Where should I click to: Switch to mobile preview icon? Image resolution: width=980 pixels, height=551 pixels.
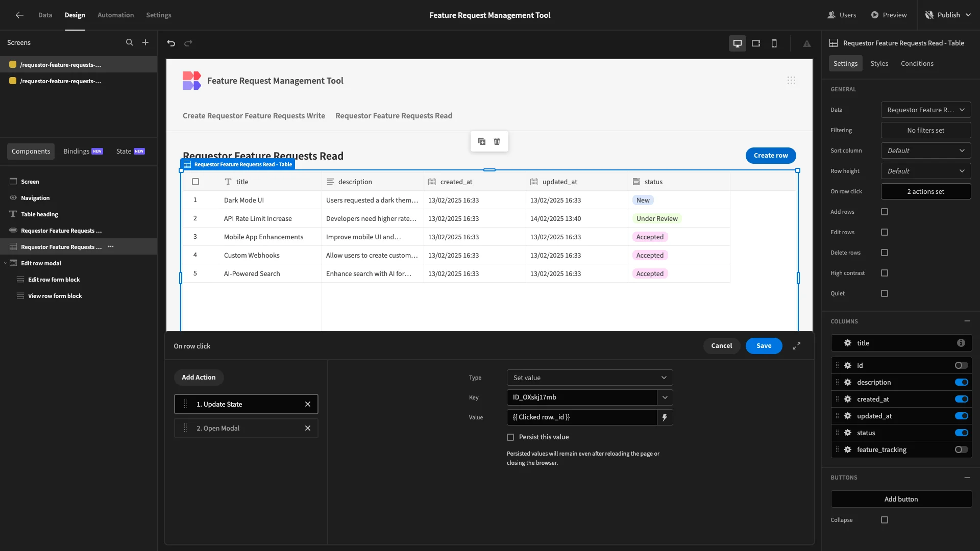774,43
